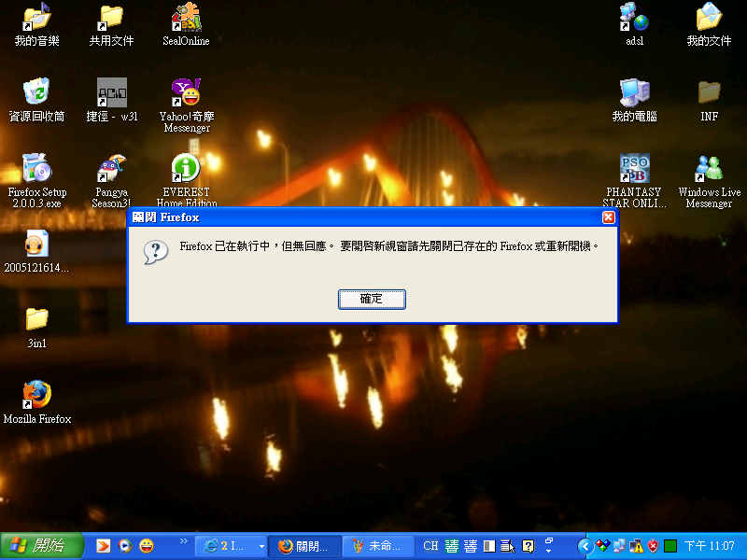Expand the quick launch overflow chevron
747x560 pixels.
(x=183, y=541)
